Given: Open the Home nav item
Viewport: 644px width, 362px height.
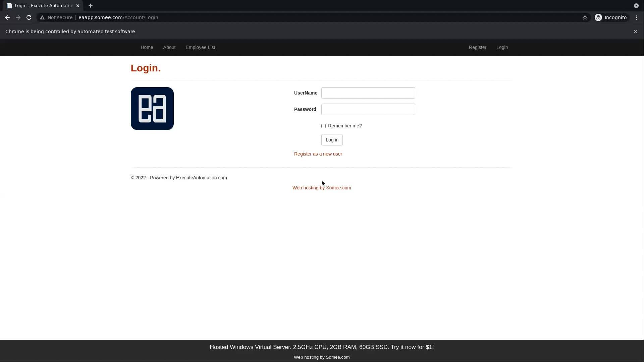Looking at the screenshot, I should pos(147,47).
